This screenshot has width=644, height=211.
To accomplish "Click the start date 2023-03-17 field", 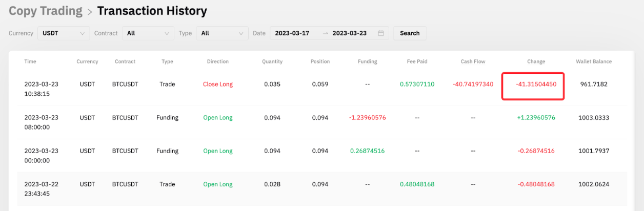I will tap(293, 33).
